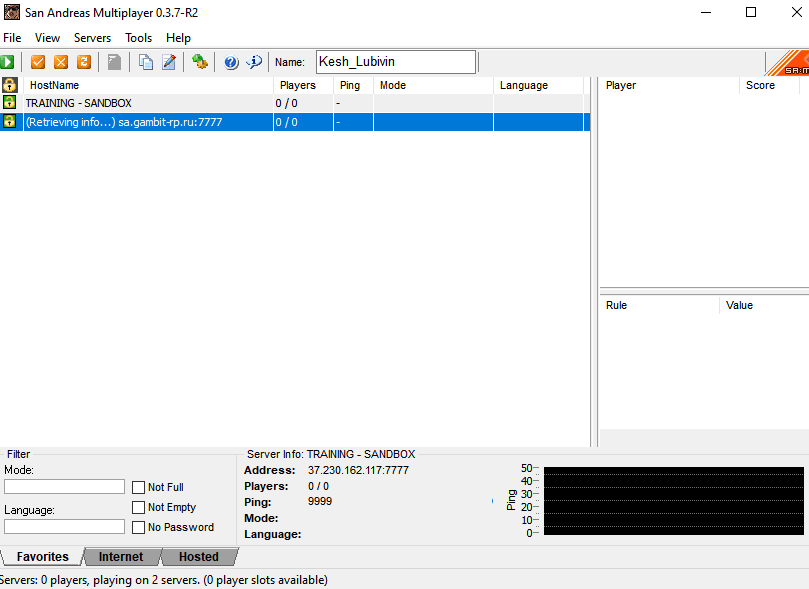Open Server Properties with the pencil icon
This screenshot has height=589, width=809.
click(169, 62)
